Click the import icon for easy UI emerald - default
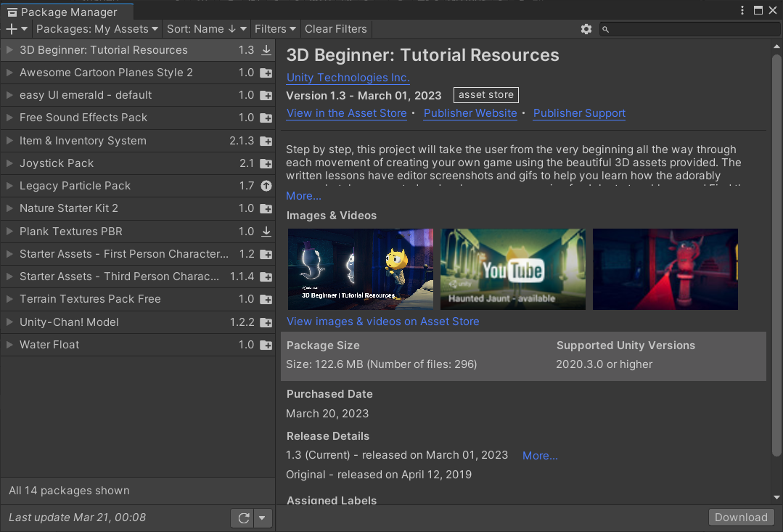Image resolution: width=783 pixels, height=532 pixels. 266,95
